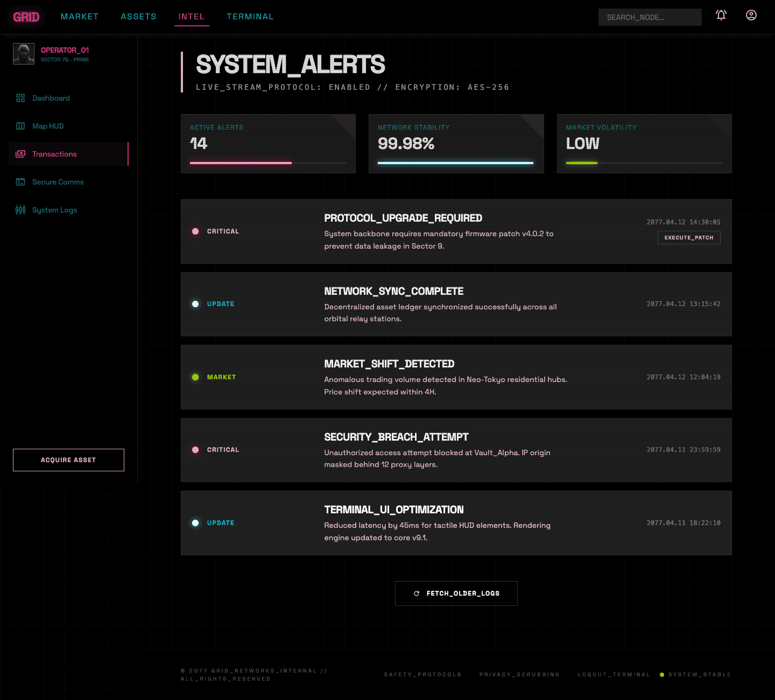Switch to the MARKET nav tab
Image resolution: width=775 pixels, height=700 pixels.
[x=80, y=17]
